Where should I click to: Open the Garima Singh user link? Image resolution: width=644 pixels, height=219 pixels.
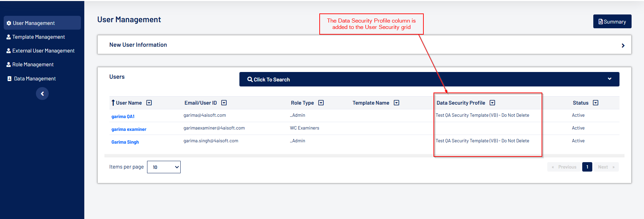tap(125, 142)
